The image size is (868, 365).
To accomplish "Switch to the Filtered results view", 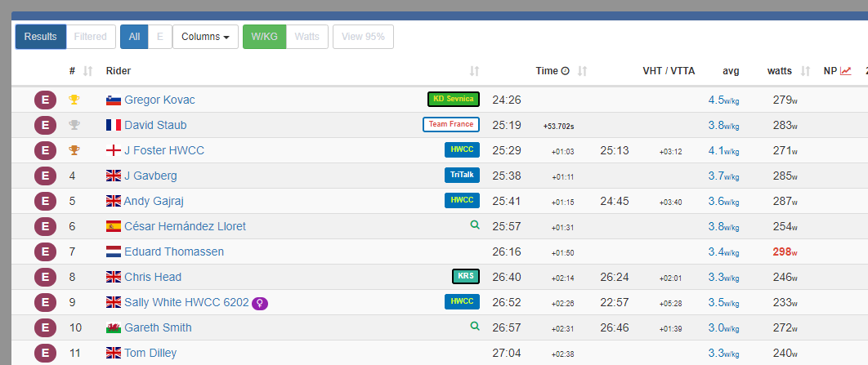I will [x=90, y=37].
